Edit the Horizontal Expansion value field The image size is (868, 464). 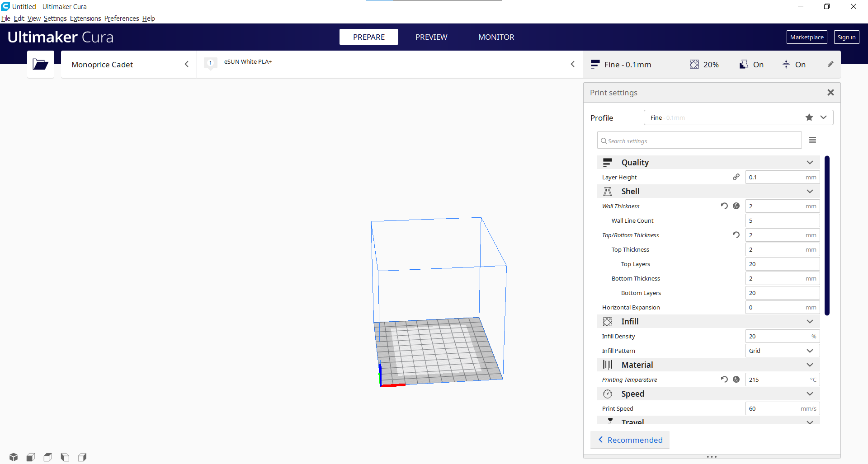click(783, 307)
